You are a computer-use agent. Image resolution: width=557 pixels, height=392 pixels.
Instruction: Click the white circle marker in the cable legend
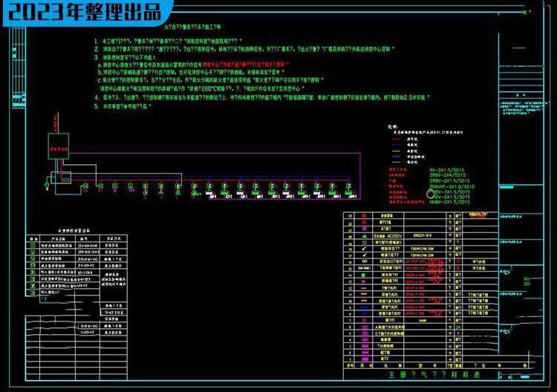point(430,192)
